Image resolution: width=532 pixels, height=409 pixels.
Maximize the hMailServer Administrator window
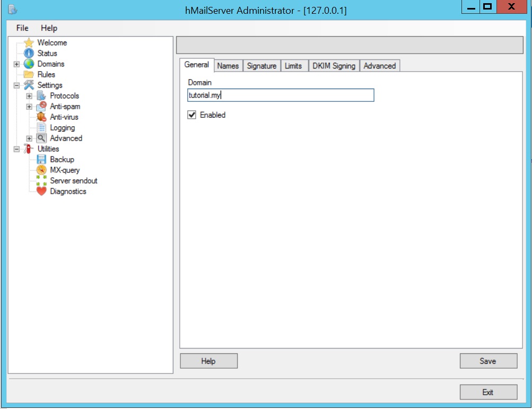488,7
